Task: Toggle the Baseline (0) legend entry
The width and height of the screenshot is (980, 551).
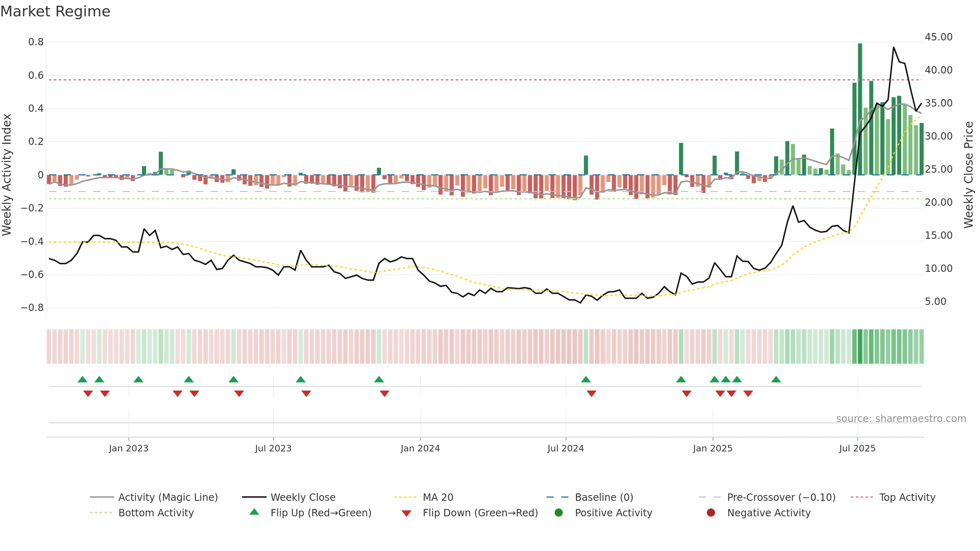Action: 590,497
